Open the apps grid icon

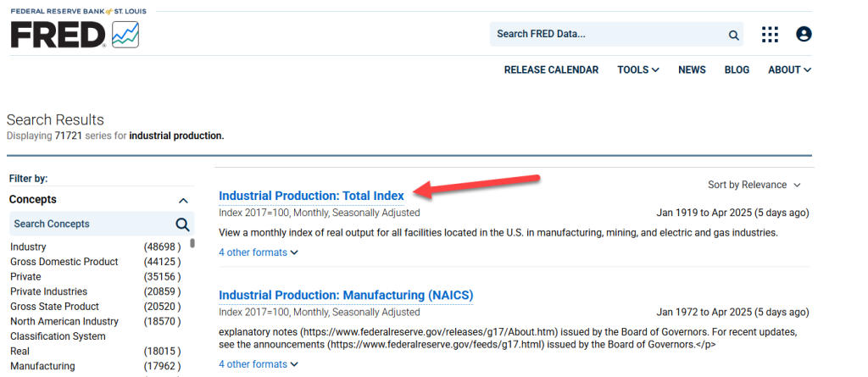coord(770,35)
